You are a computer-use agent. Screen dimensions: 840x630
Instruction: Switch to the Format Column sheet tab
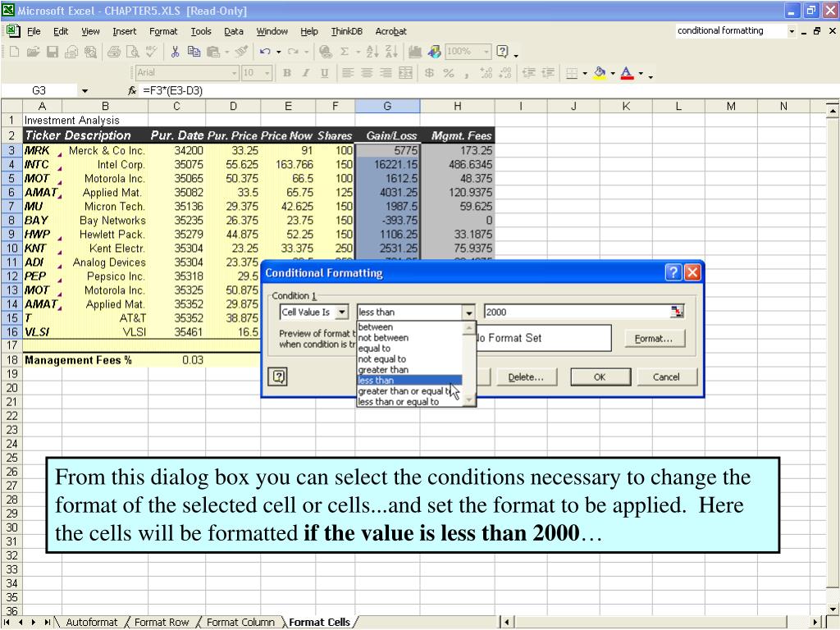pyautogui.click(x=240, y=622)
